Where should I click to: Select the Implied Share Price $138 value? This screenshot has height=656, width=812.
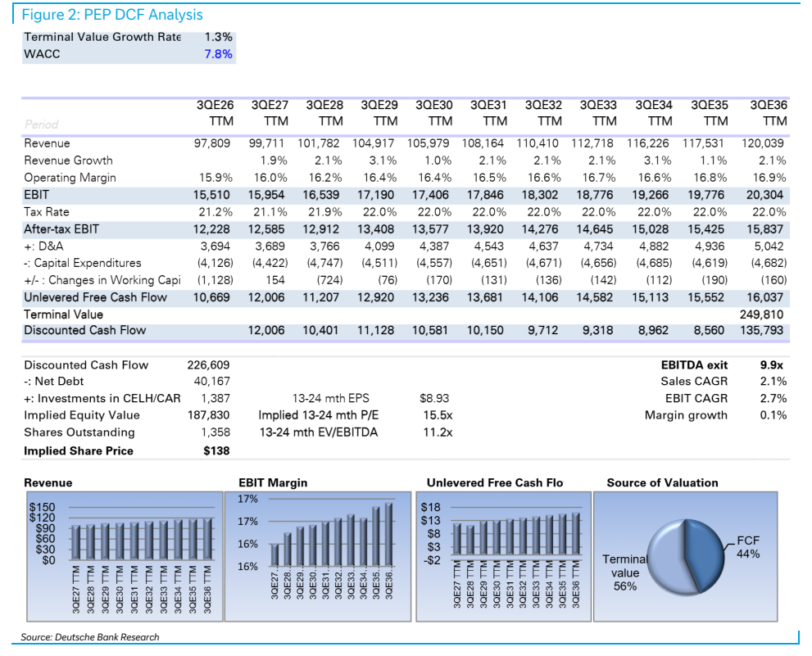click(x=216, y=451)
